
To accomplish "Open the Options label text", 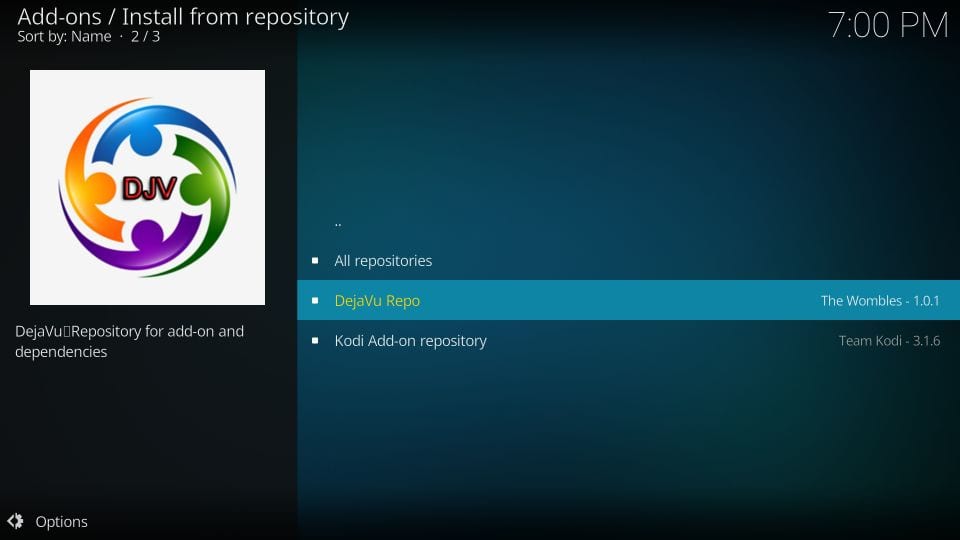I will 61,522.
